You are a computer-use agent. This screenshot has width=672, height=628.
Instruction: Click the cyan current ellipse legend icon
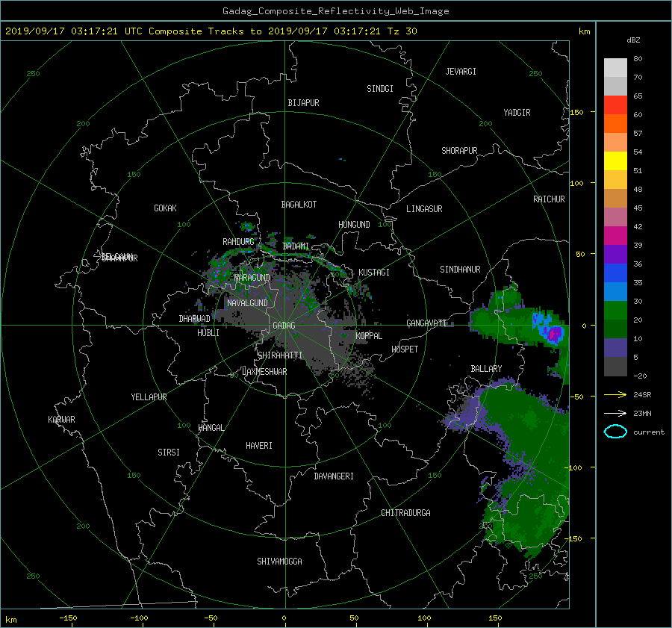[615, 432]
